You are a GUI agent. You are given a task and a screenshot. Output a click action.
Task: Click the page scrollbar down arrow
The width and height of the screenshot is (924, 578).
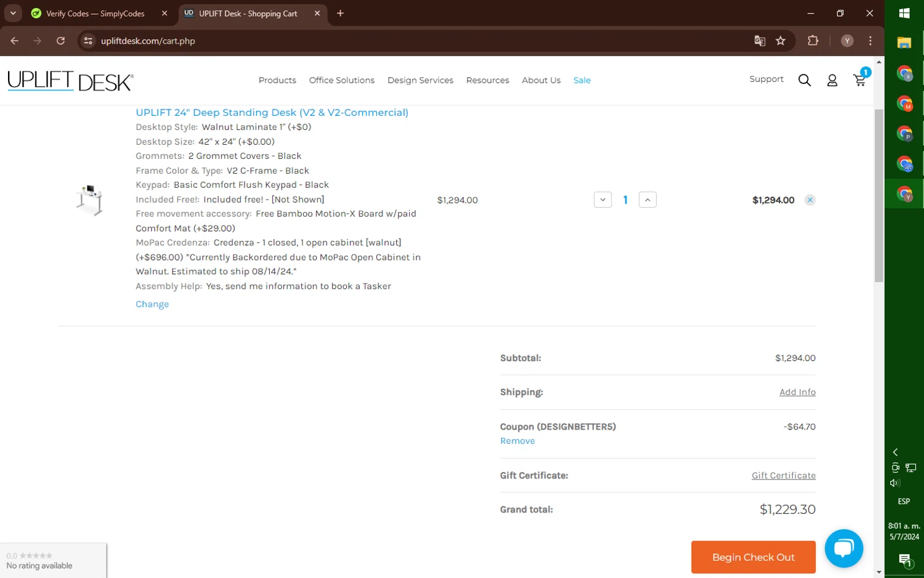[x=879, y=572]
